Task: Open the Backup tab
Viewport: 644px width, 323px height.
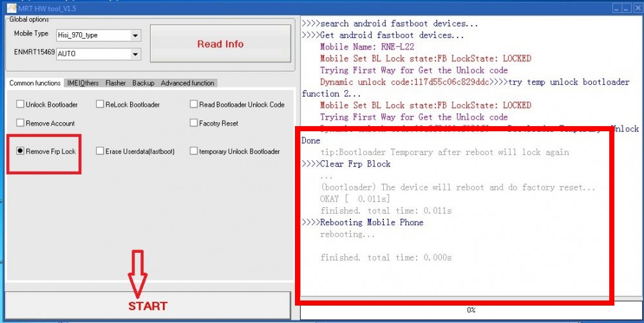Action: click(x=144, y=83)
